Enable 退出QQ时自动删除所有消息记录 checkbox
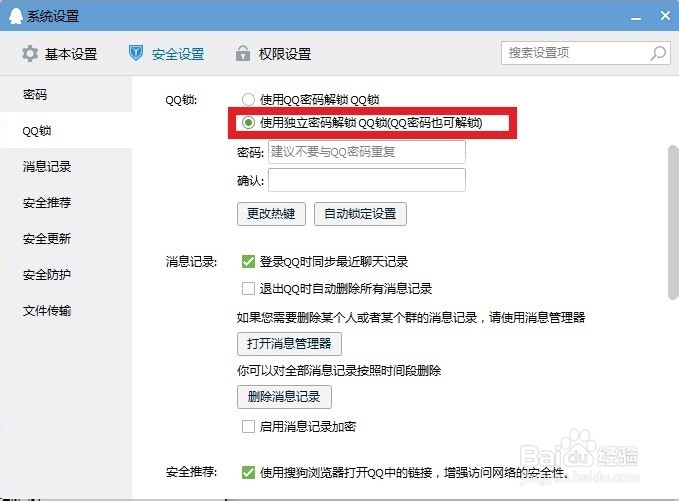This screenshot has width=679, height=501. click(x=248, y=288)
